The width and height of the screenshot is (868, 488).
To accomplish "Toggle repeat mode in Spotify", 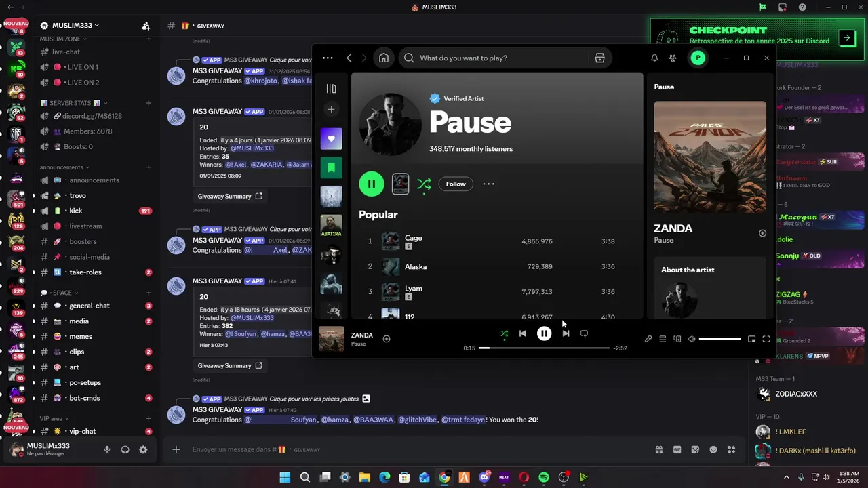I will coord(584,333).
